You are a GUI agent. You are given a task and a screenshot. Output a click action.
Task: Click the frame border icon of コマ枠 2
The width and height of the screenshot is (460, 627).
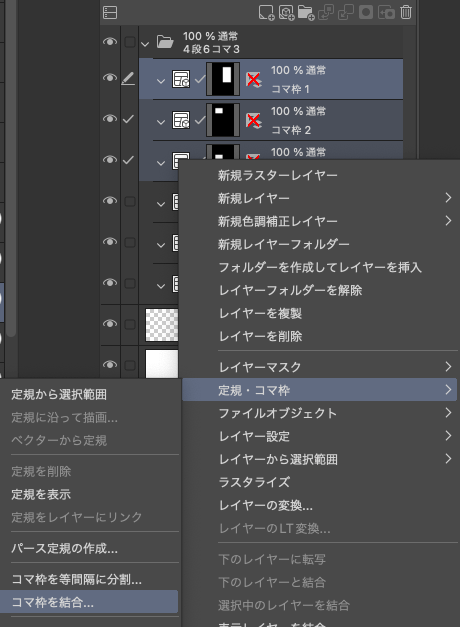click(x=181, y=120)
